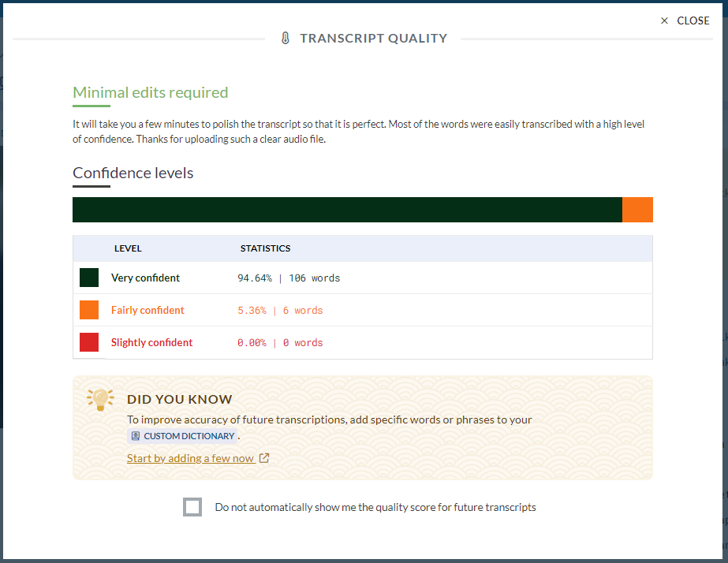Click the LEVEL column header
The width and height of the screenshot is (728, 563).
click(128, 248)
